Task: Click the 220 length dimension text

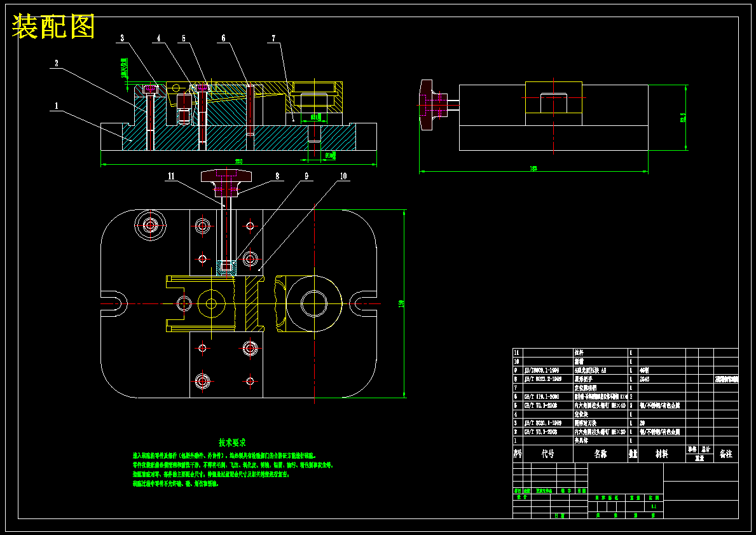Action: tap(238, 161)
